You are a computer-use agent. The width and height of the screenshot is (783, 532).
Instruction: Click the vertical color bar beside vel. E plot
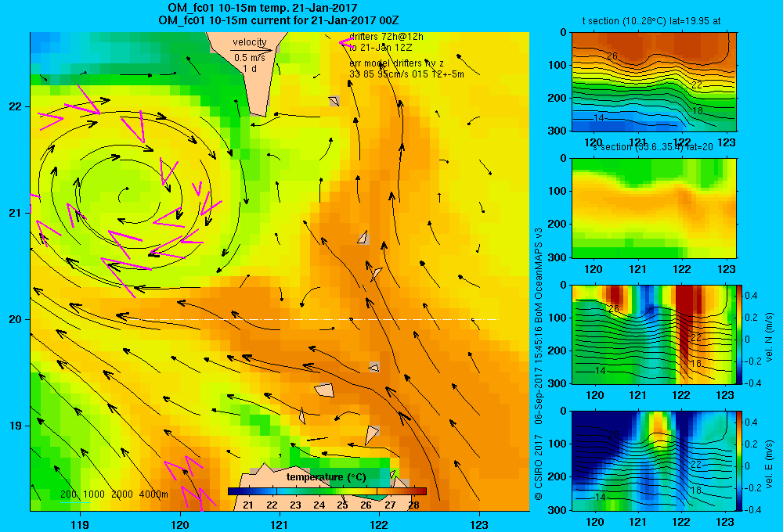(x=740, y=461)
